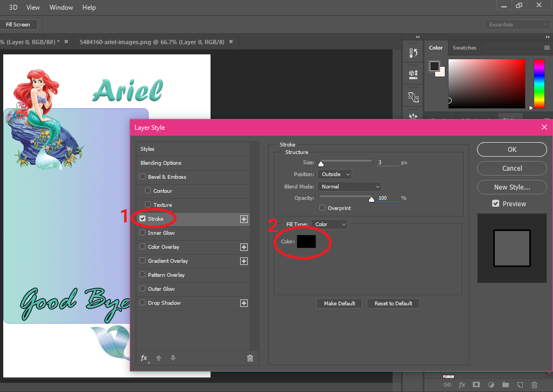Open the Window menu
Viewport: 553px width, 392px height.
pos(61,8)
